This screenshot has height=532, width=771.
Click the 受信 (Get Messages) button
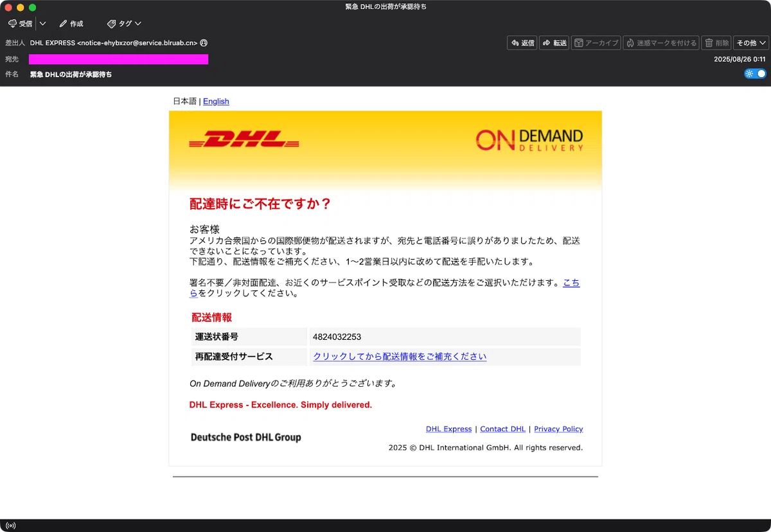tap(20, 24)
